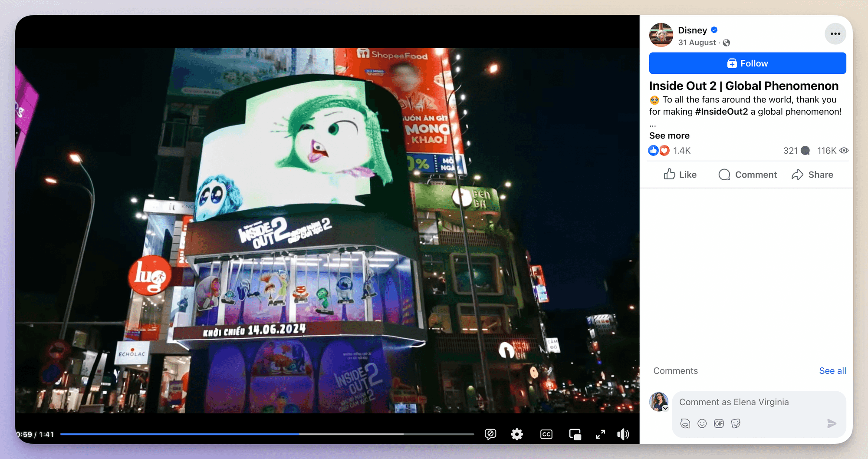Enable picture-in-picture mode
Image resolution: width=868 pixels, height=459 pixels.
(575, 434)
